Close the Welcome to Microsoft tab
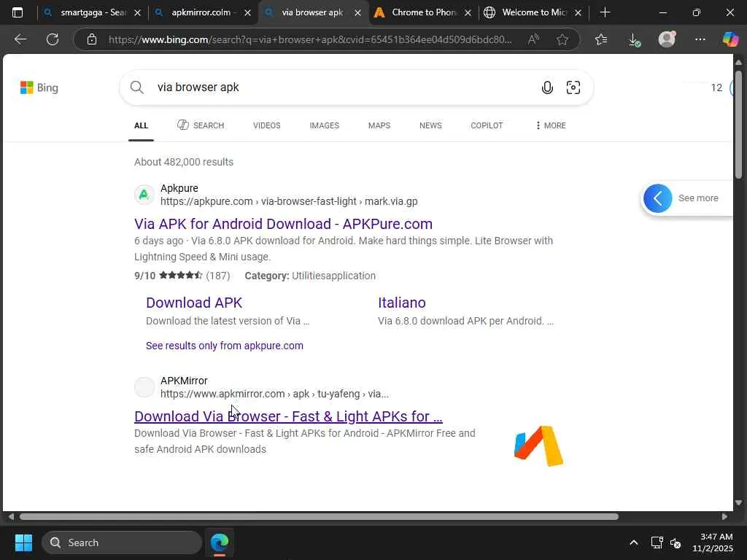The image size is (747, 560). (x=578, y=13)
